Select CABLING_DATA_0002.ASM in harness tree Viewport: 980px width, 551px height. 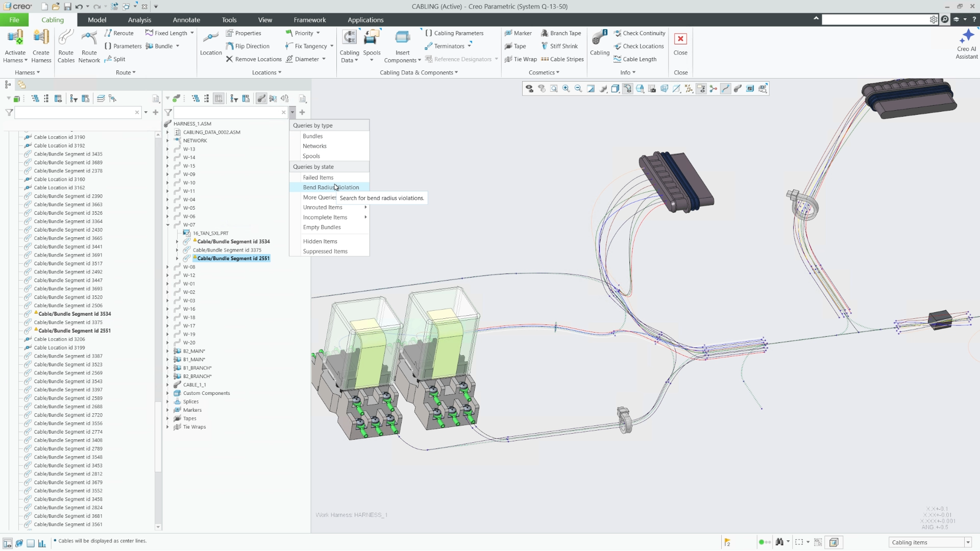pos(211,132)
